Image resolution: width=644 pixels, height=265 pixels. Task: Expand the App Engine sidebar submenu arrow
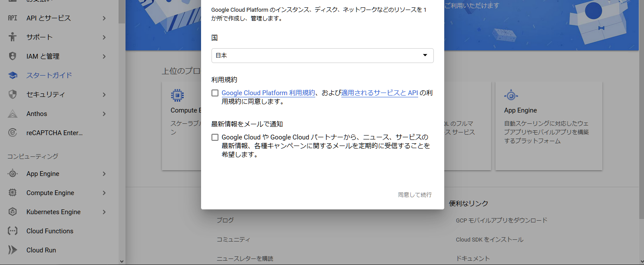[104, 174]
